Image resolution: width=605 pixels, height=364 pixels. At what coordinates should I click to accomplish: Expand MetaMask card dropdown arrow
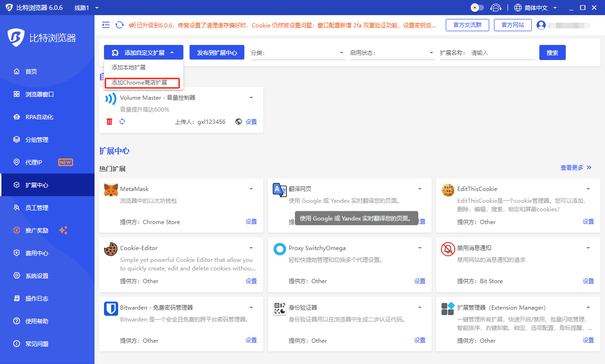point(251,189)
